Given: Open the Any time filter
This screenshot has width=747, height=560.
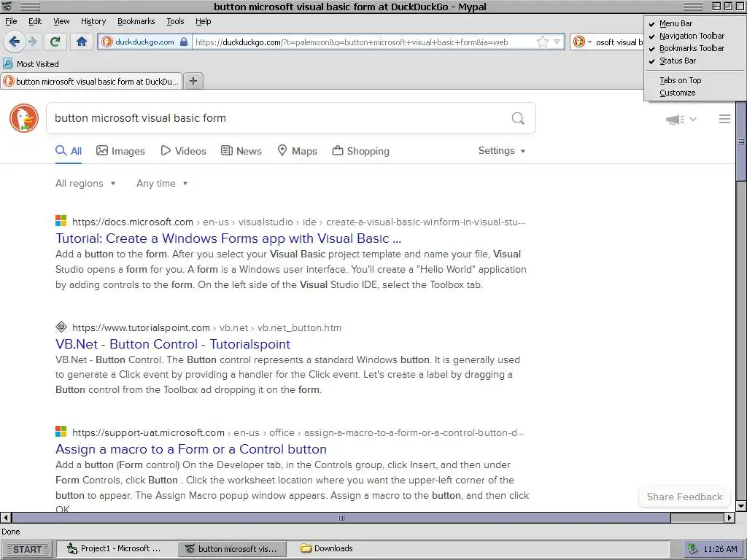Looking at the screenshot, I should [x=162, y=183].
